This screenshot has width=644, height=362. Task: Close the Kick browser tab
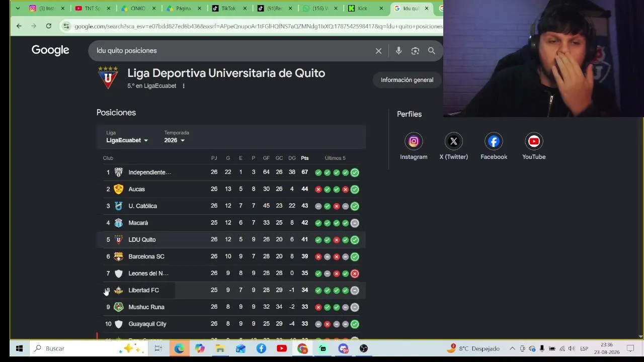coord(381,9)
